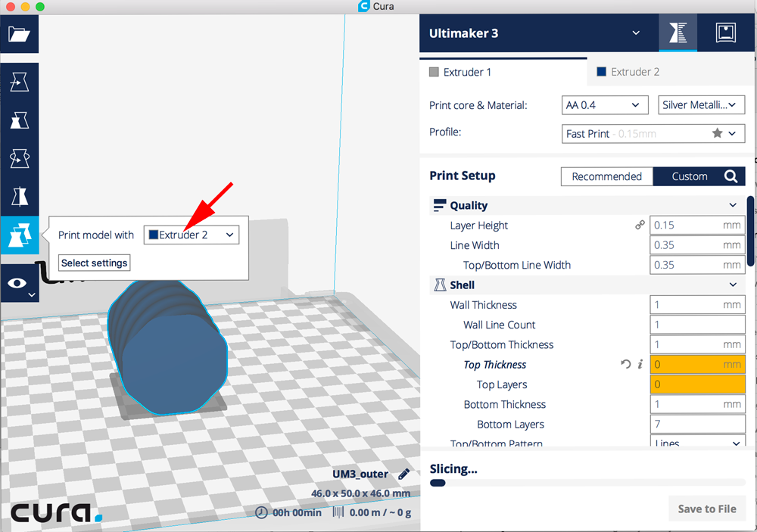757x532 pixels.
Task: Edit the Line Width value field
Action: [x=697, y=245]
